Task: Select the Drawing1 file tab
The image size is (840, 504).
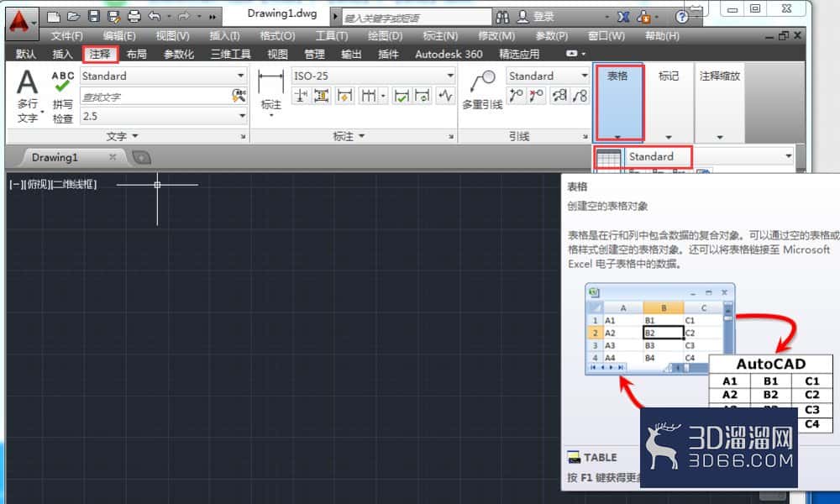Action: tap(71, 157)
